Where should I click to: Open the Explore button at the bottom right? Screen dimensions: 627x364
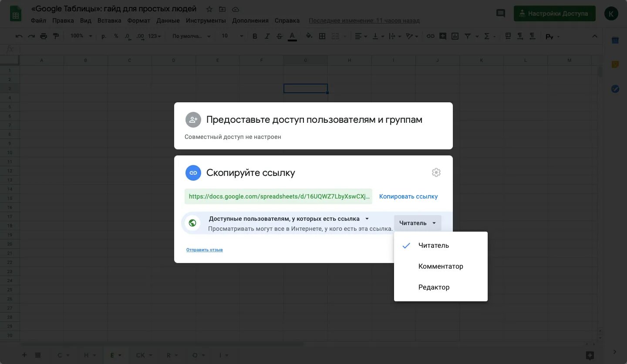pos(590,355)
